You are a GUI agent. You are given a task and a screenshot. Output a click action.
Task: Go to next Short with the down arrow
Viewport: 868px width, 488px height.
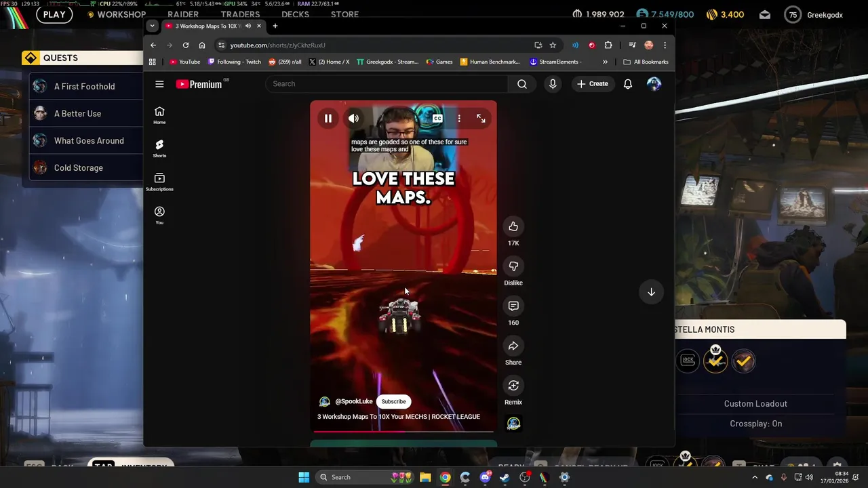651,292
